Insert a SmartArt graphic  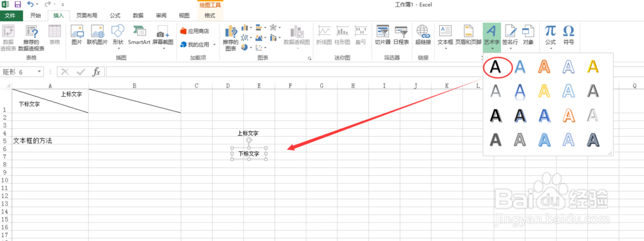(x=139, y=35)
